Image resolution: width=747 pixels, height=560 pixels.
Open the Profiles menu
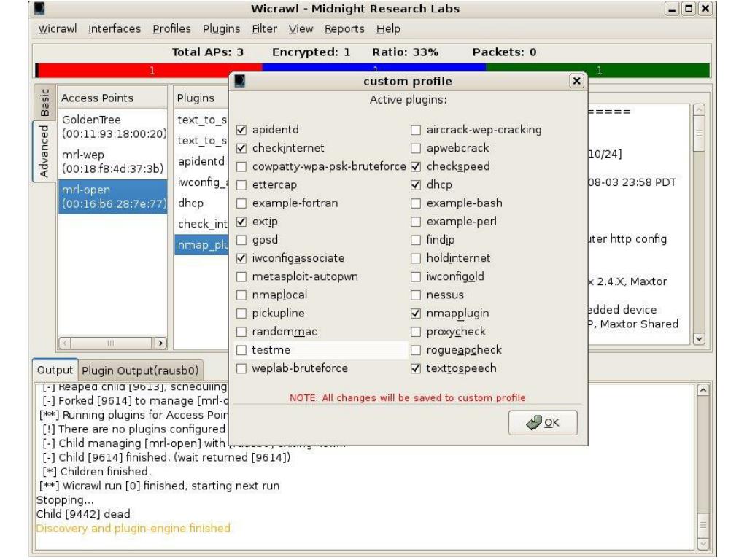pyautogui.click(x=171, y=29)
